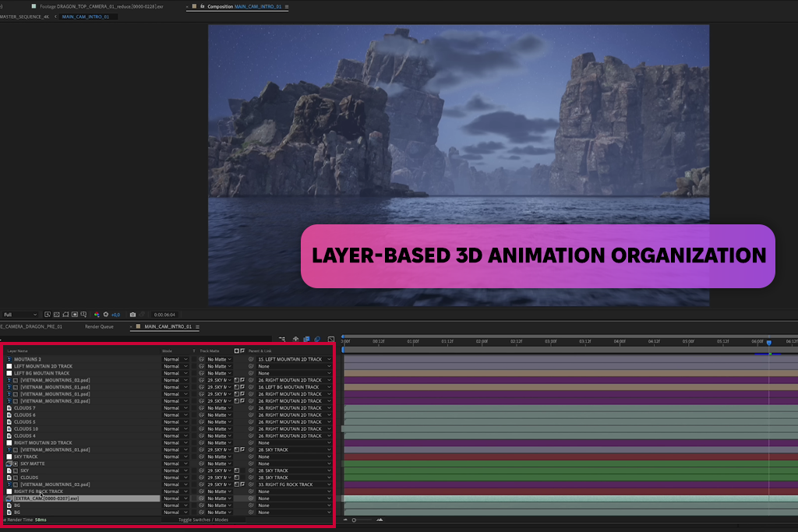Click the RGB show channel icon
Image resolution: width=798 pixels, height=532 pixels.
(97, 315)
